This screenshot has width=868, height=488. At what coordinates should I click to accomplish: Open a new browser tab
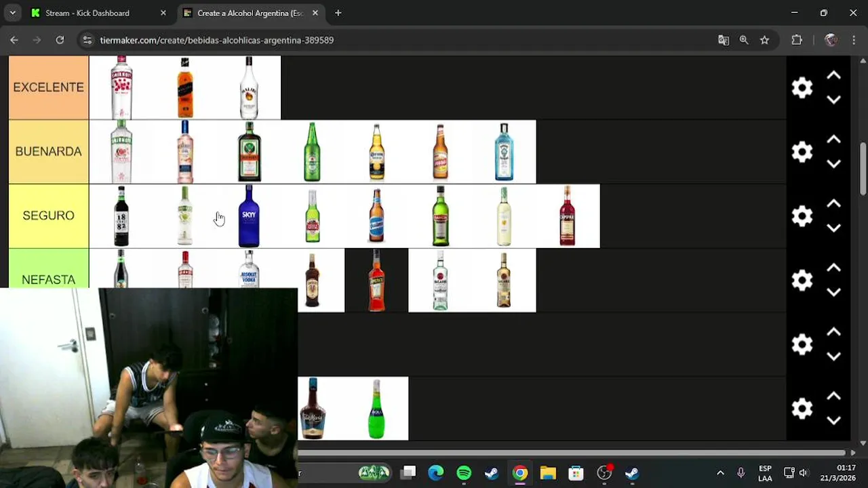pos(338,13)
